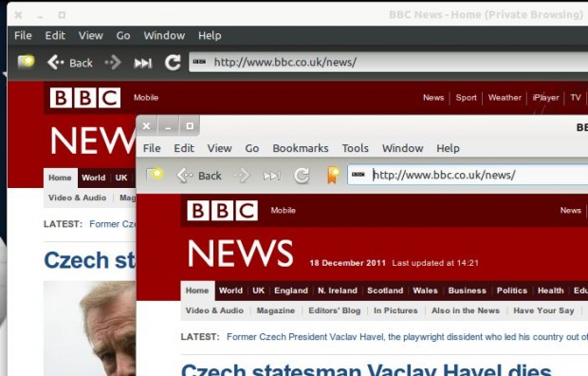Open the Politics news section
The width and height of the screenshot is (588, 376).
click(512, 291)
